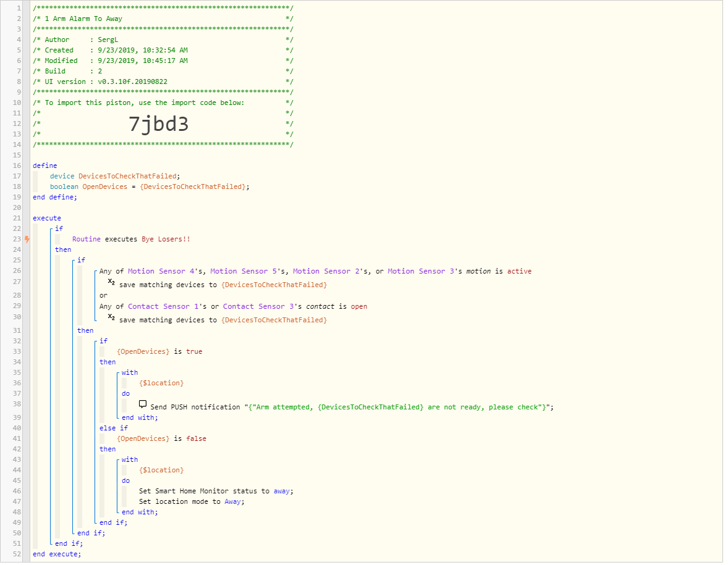Select the boolean OpenDevices variable declaration
This screenshot has height=565, width=728.
coord(150,187)
